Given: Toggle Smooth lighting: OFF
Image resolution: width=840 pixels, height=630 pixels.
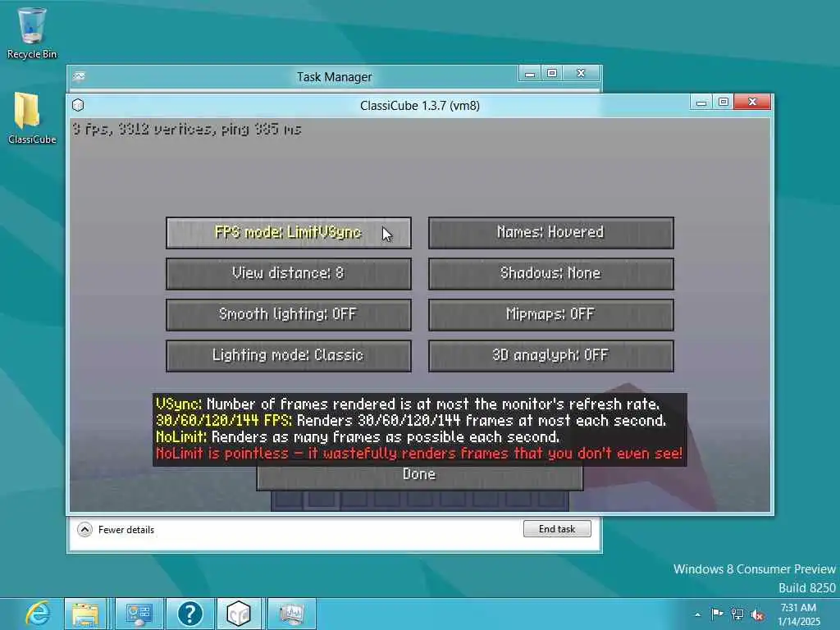Looking at the screenshot, I should click(288, 314).
